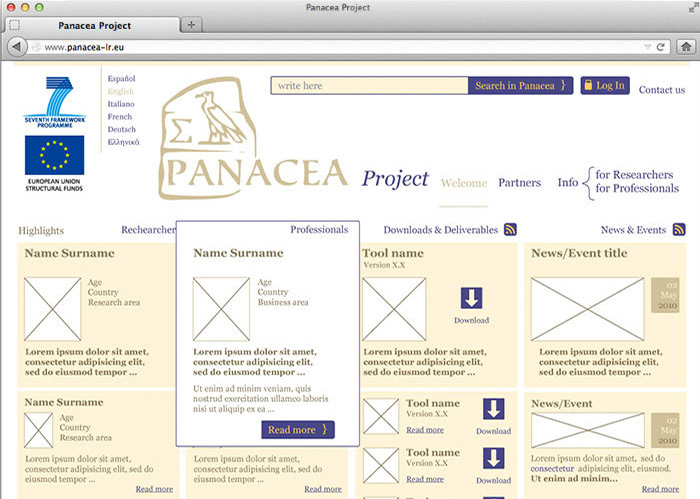
Task: Click the 'write here' search field
Action: pos(369,86)
